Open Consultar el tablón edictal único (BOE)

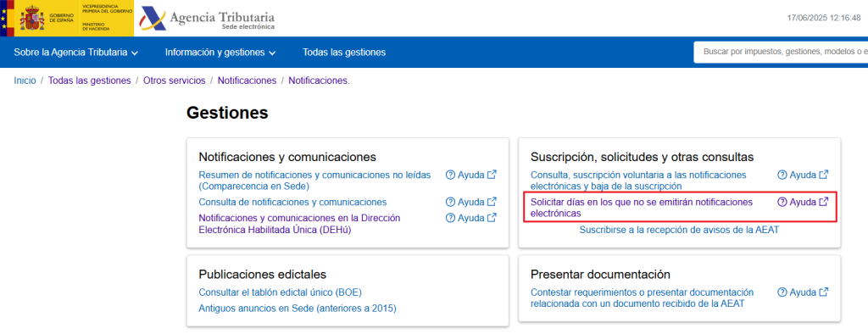(280, 292)
